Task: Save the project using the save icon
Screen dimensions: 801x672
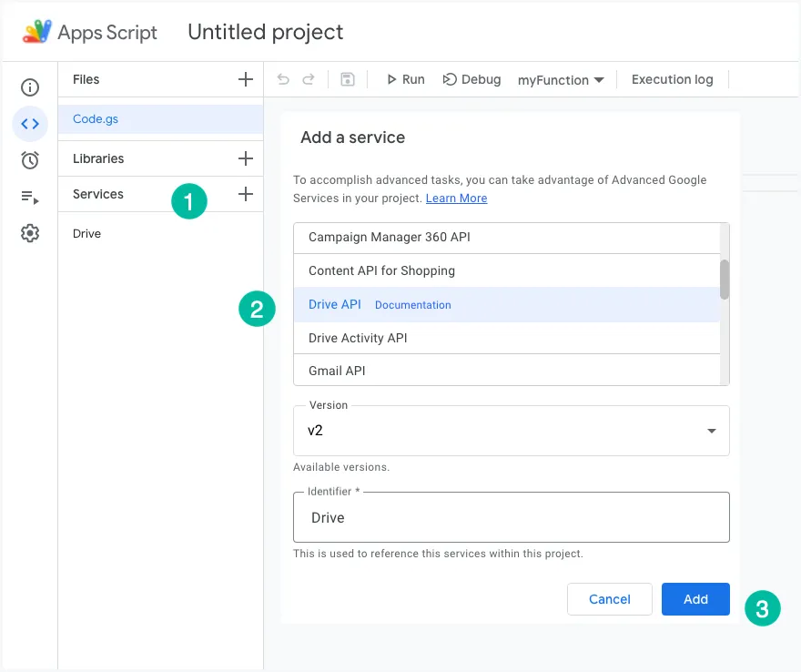Action: tap(347, 79)
